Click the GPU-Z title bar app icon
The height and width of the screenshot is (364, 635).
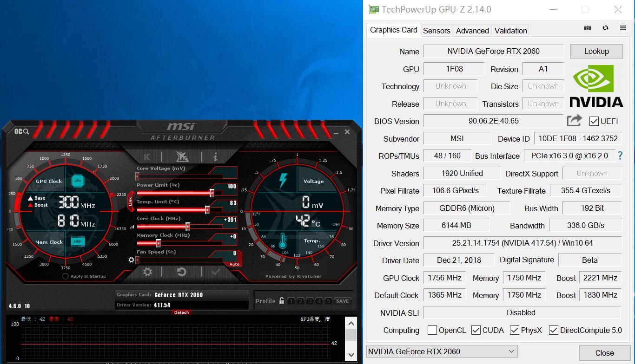[374, 9]
